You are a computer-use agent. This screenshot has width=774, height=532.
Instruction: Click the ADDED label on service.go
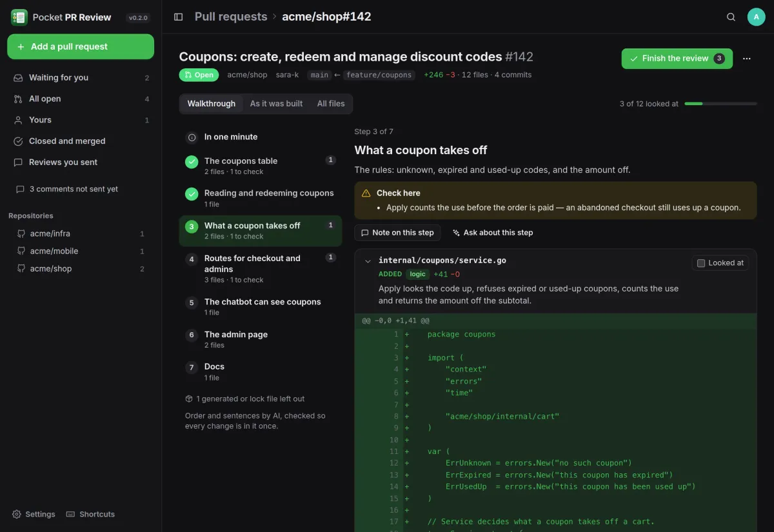click(x=391, y=274)
